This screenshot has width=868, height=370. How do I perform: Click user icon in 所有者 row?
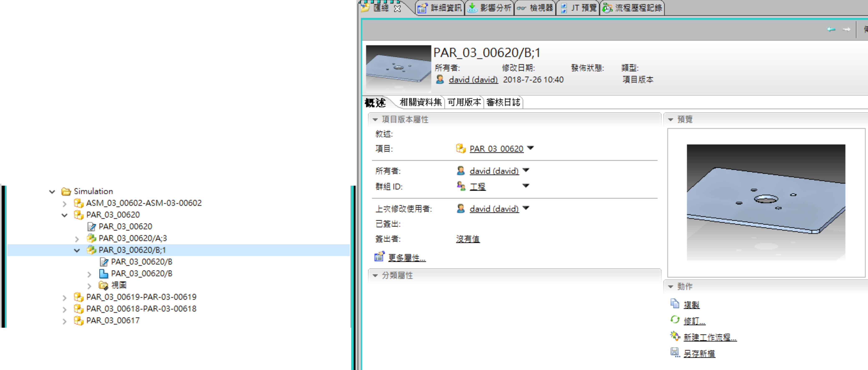coord(461,171)
